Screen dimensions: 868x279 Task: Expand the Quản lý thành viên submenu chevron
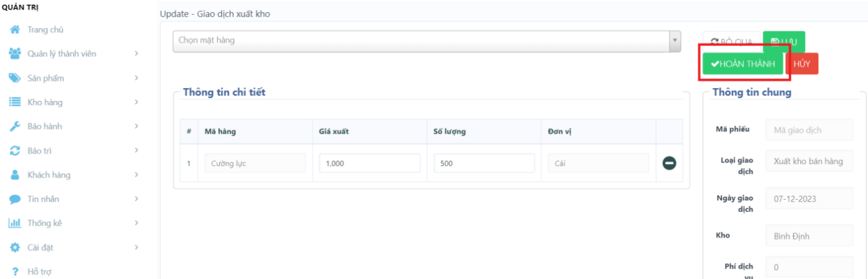[137, 54]
